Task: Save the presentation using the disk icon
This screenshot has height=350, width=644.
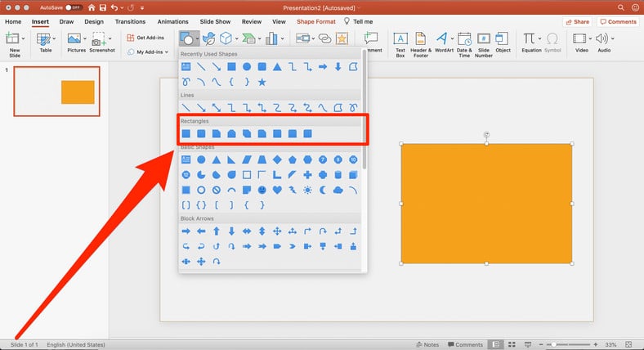Action: tap(103, 7)
